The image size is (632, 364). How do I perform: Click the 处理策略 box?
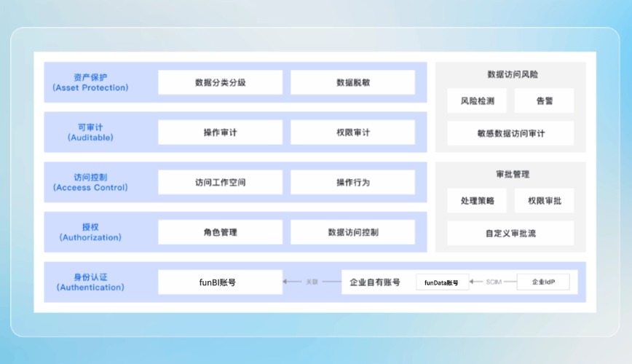[477, 200]
